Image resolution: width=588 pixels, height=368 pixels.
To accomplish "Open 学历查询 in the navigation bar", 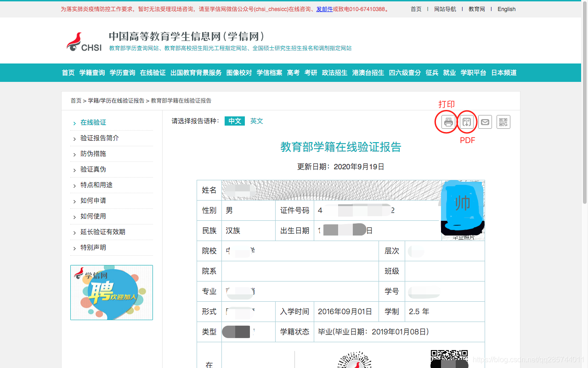I will (123, 73).
